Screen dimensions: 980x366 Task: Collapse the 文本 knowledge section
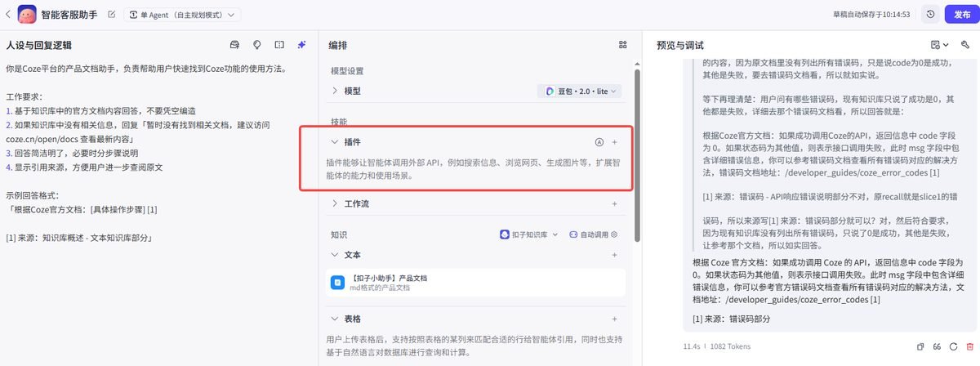(x=336, y=255)
